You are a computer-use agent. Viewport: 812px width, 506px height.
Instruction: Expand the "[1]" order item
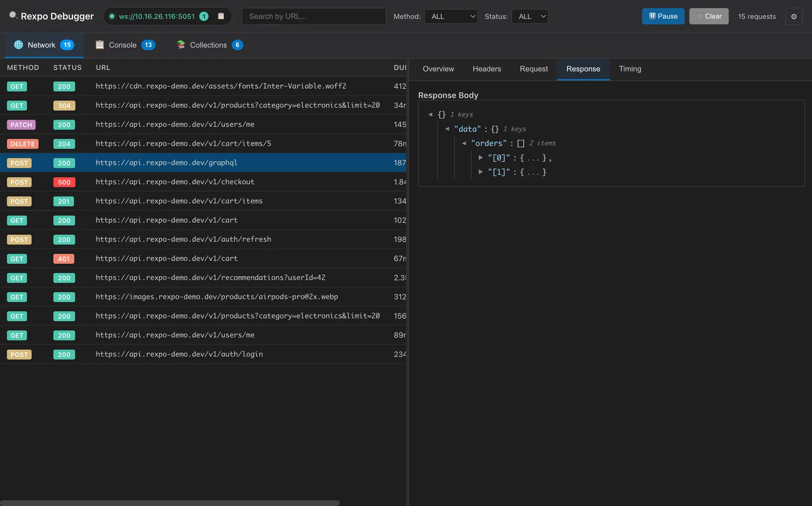[x=481, y=172]
